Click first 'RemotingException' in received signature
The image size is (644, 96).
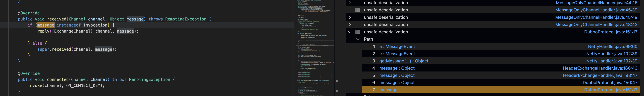186,19
